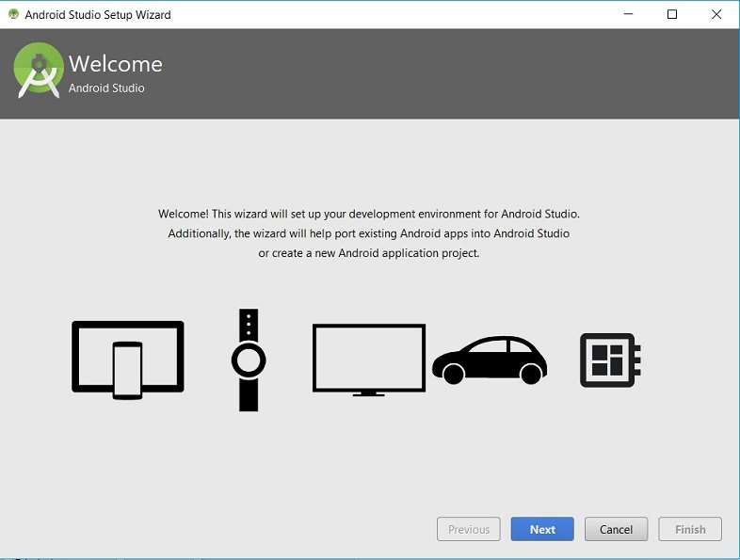
Task: Click the TV screen icon
Action: [x=369, y=360]
